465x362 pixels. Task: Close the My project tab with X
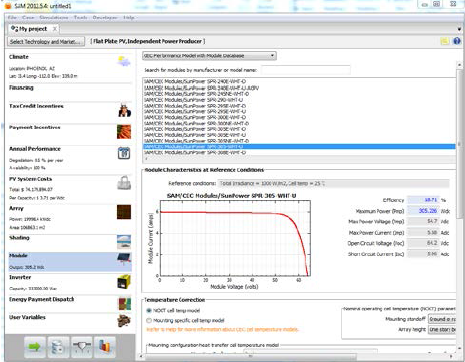54,29
